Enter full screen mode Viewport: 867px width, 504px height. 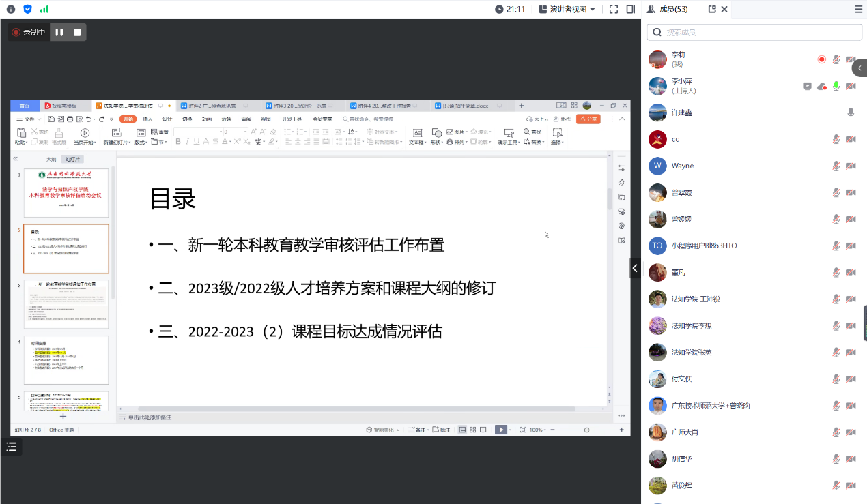pos(613,9)
